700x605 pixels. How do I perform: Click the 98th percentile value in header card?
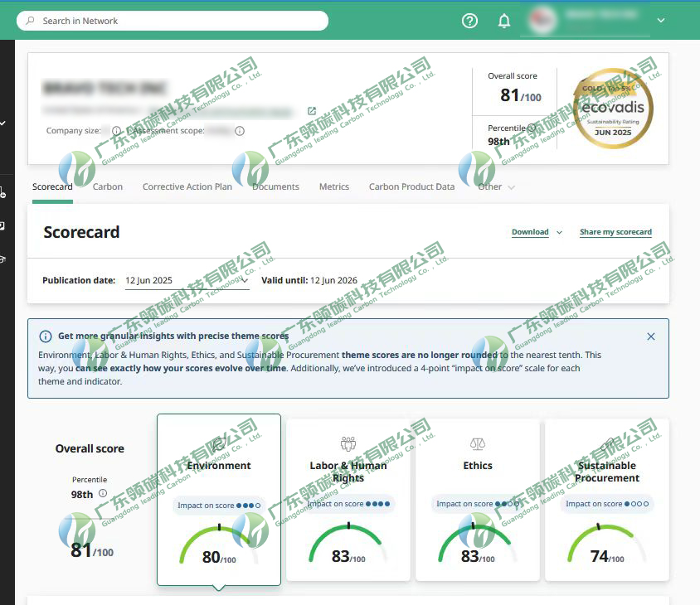pos(498,142)
